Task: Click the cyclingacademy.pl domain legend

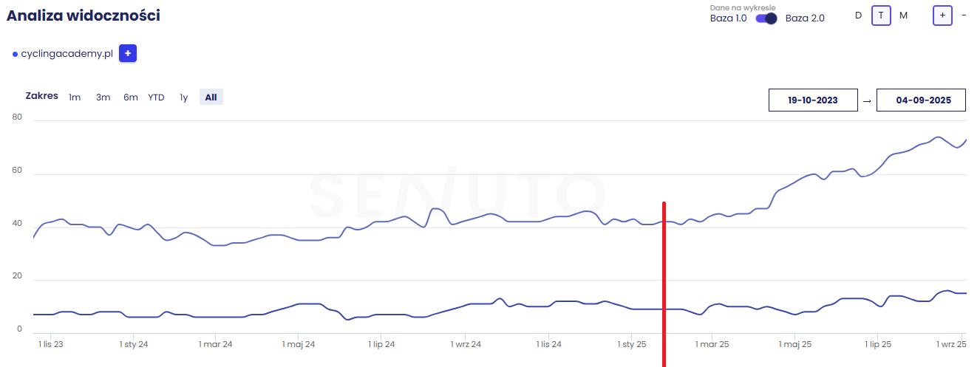Action: 67,54
